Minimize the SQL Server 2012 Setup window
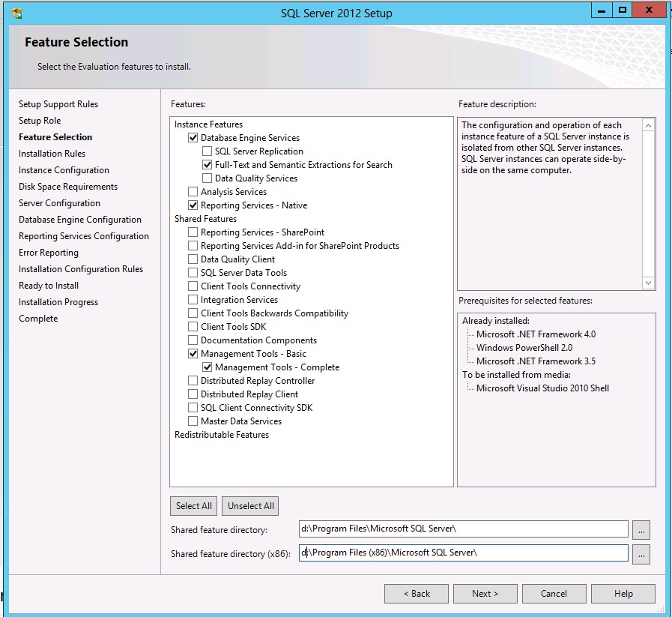Screen dimensions: 672x617 [x=602, y=10]
